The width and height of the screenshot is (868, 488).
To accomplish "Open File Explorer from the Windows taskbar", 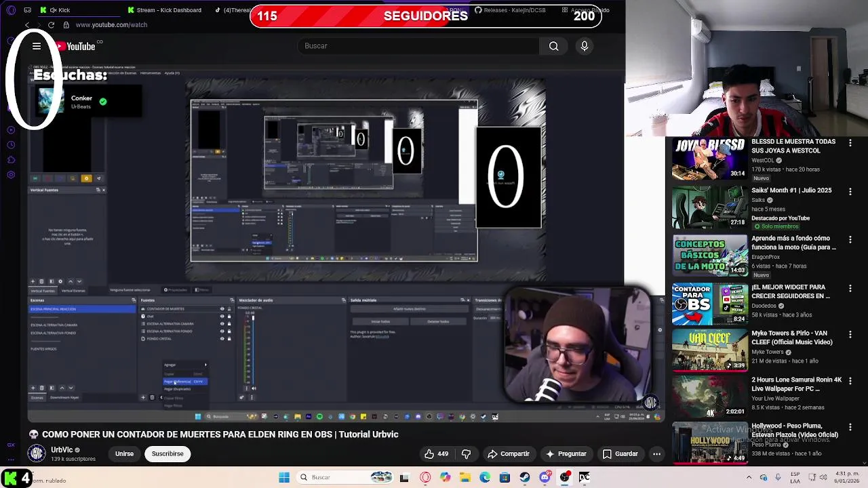I will pos(465,477).
